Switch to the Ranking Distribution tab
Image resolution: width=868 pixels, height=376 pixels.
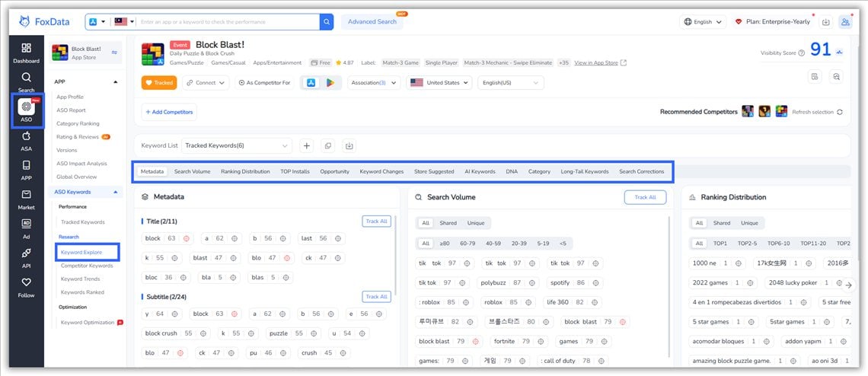pyautogui.click(x=245, y=172)
